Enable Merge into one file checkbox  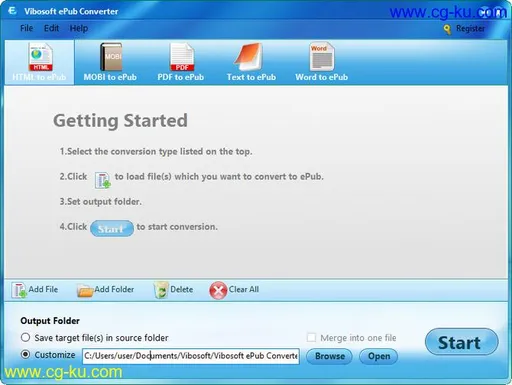(x=311, y=338)
